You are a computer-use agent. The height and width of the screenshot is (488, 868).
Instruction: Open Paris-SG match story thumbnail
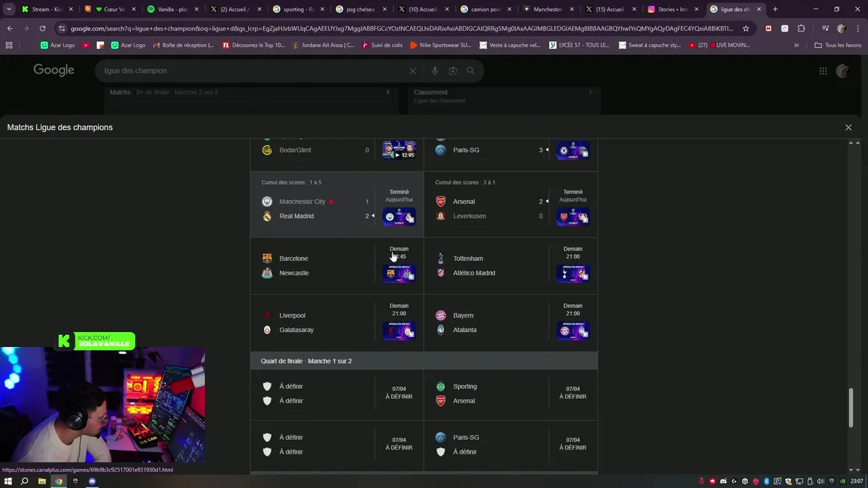tap(572, 150)
